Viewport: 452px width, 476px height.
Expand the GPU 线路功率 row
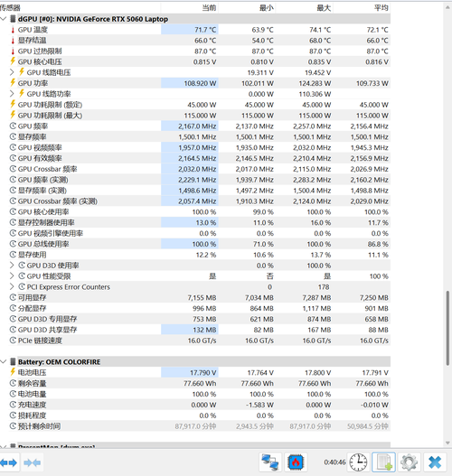[12, 94]
